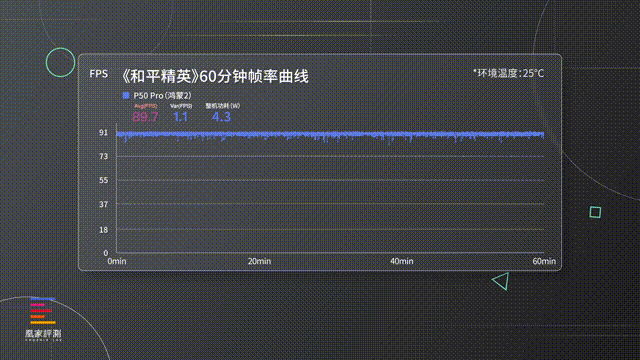The width and height of the screenshot is (640, 360).
Task: Click the y-axis label 37
Action: pyautogui.click(x=104, y=204)
